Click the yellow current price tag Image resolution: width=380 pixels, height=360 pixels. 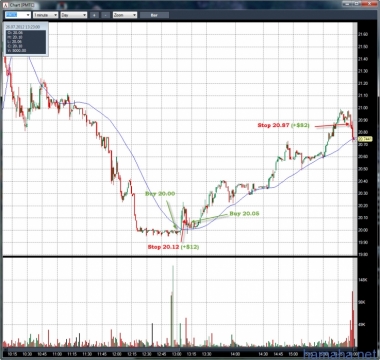coord(365,139)
